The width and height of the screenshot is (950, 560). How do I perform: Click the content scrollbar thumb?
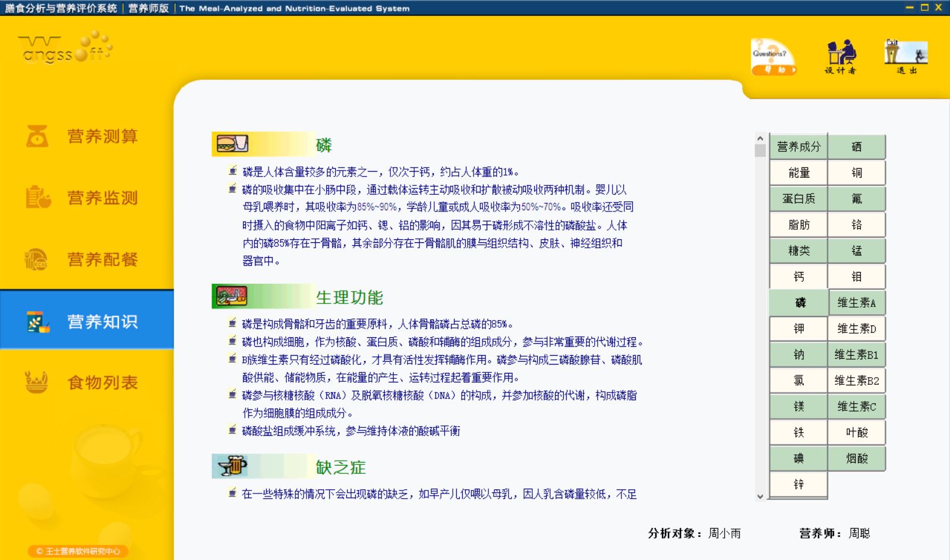click(760, 151)
